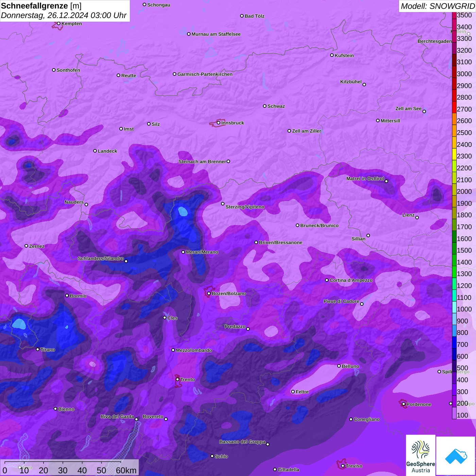The width and height of the screenshot is (476, 476).
Task: Click the Schio marker dot
Action: pos(212,456)
